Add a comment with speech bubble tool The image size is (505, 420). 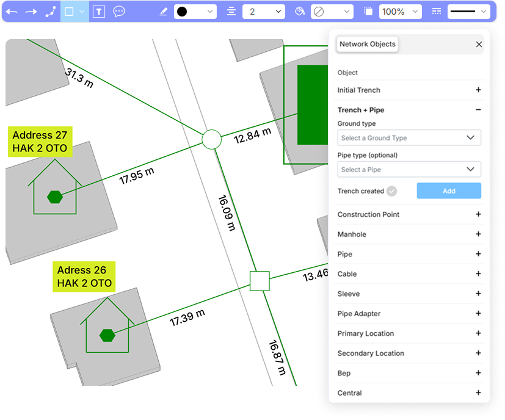[119, 12]
